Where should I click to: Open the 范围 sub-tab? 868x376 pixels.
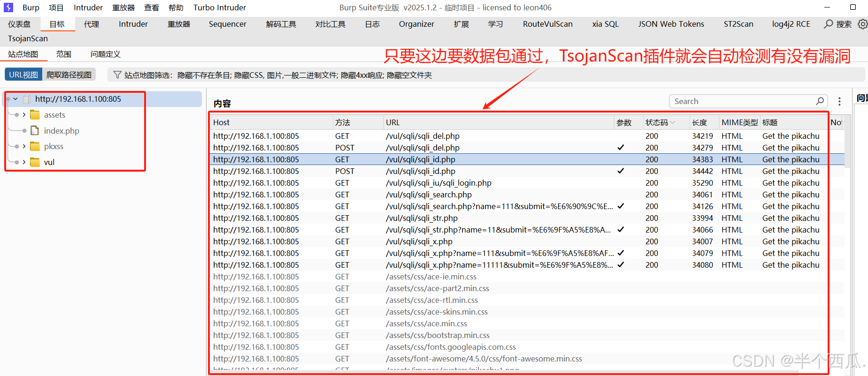63,54
